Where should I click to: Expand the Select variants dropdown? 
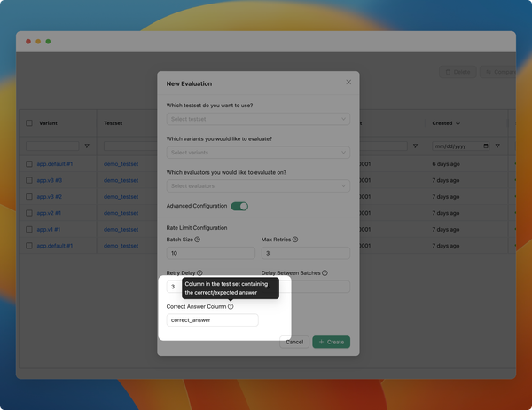pyautogui.click(x=258, y=153)
